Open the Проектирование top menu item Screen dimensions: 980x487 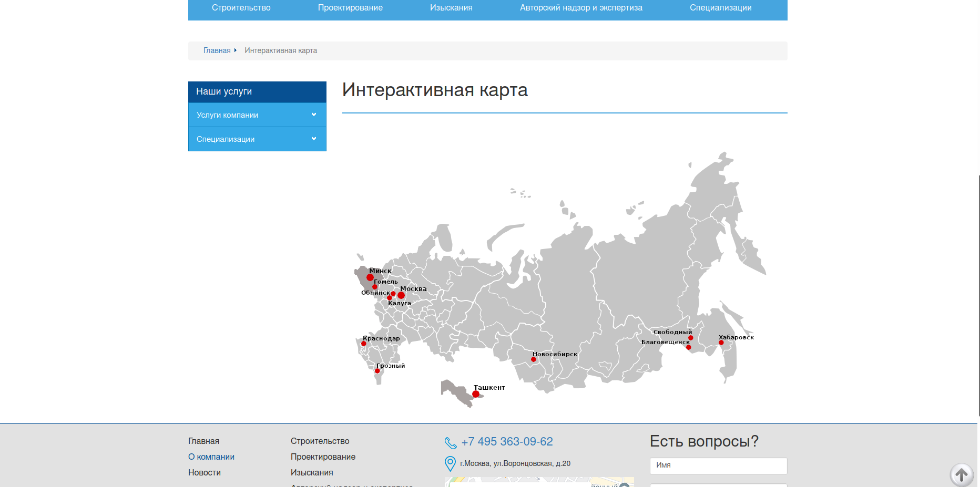tap(350, 8)
